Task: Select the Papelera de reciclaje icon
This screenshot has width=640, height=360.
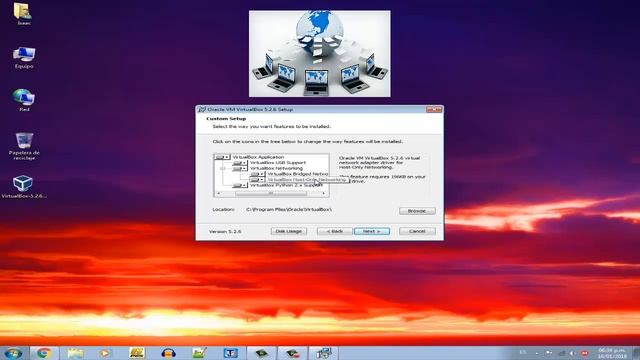Action: (24, 146)
